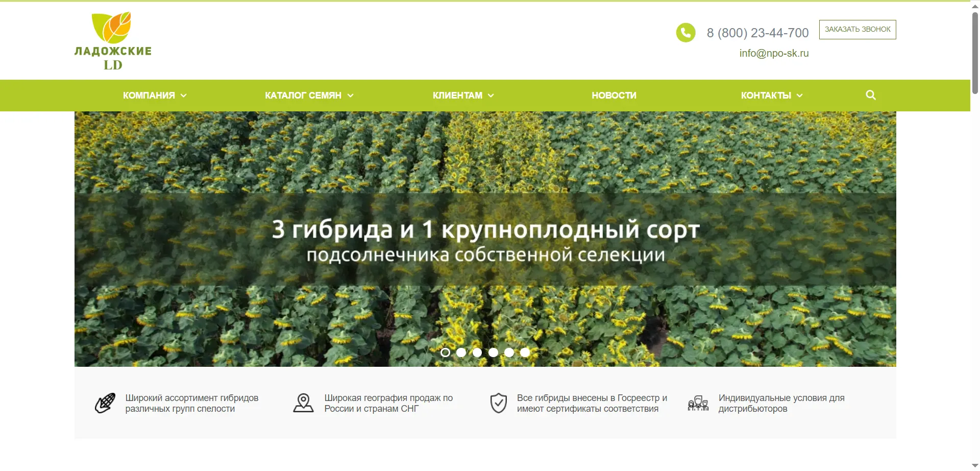Select first slider dot

(x=445, y=352)
